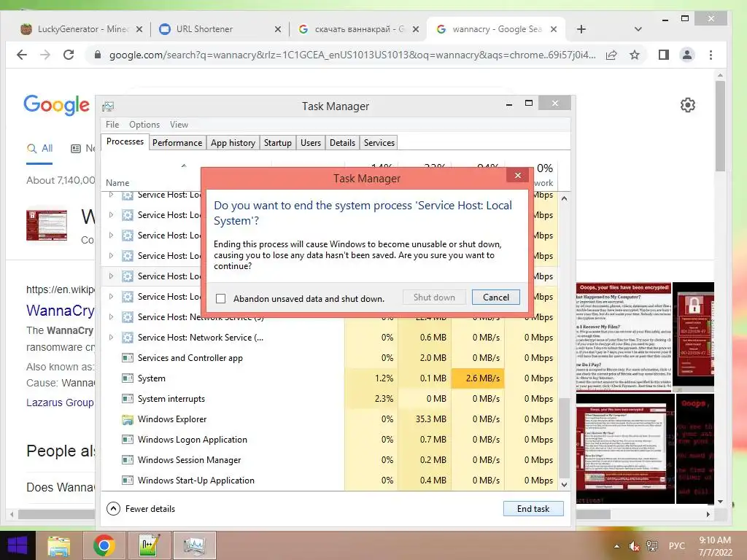This screenshot has width=747, height=560.
Task: Click the Windows Logon Application icon
Action: pyautogui.click(x=127, y=440)
